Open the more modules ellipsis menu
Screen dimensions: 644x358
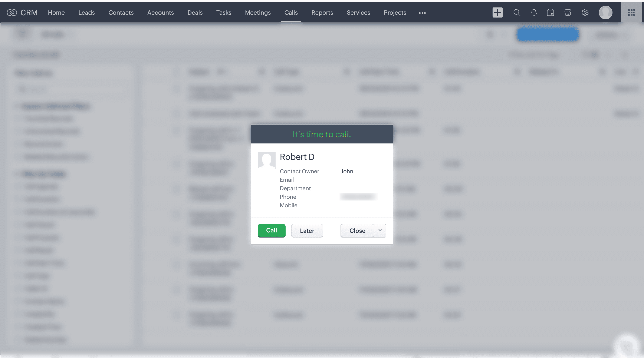[x=422, y=13]
